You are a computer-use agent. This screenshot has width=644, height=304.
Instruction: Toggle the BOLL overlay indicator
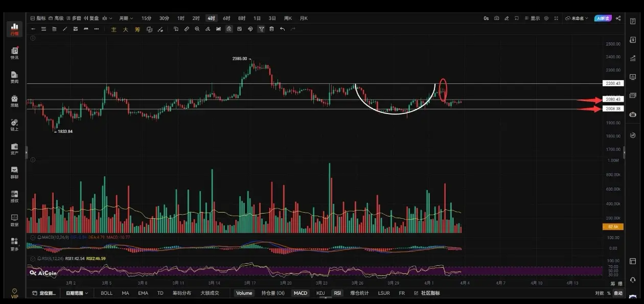click(x=106, y=293)
